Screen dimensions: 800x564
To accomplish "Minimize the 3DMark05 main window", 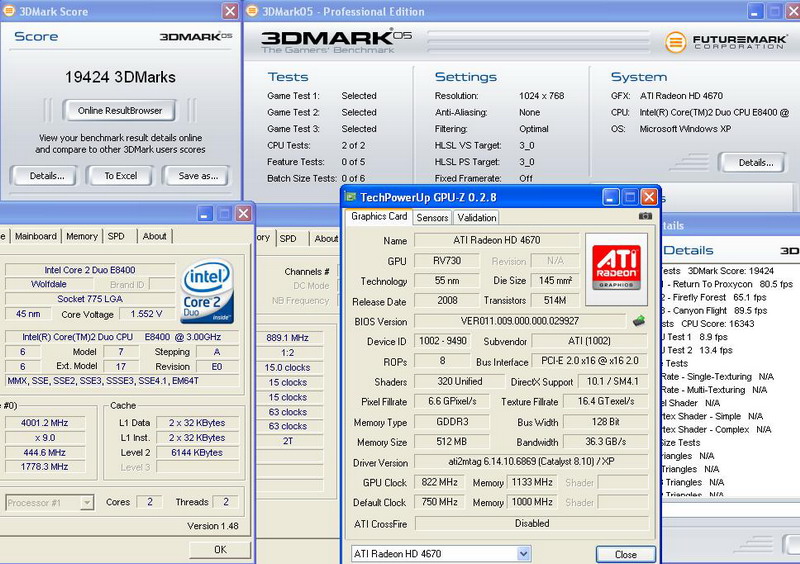I will point(756,11).
